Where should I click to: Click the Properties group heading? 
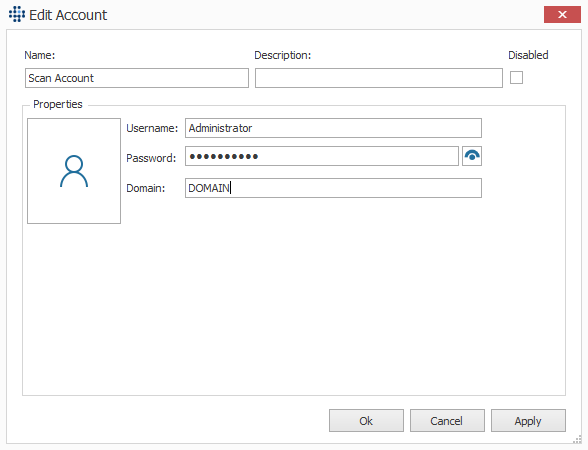click(58, 104)
